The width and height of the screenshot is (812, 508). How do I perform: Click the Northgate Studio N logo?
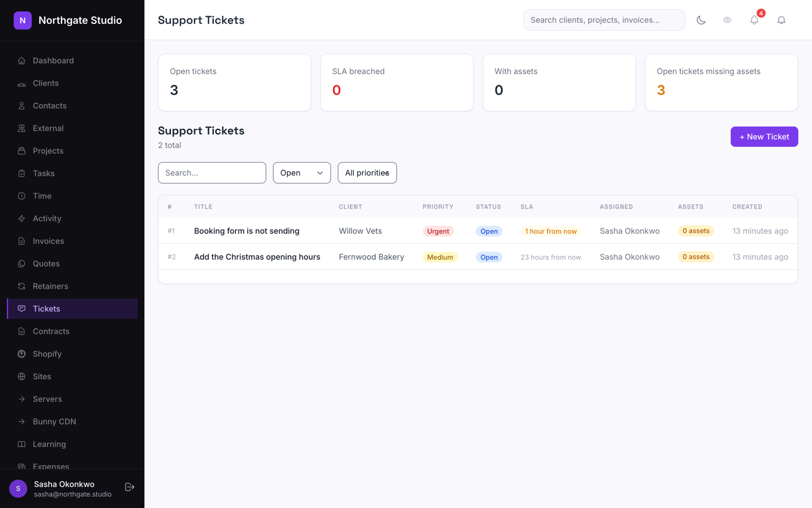click(x=23, y=20)
